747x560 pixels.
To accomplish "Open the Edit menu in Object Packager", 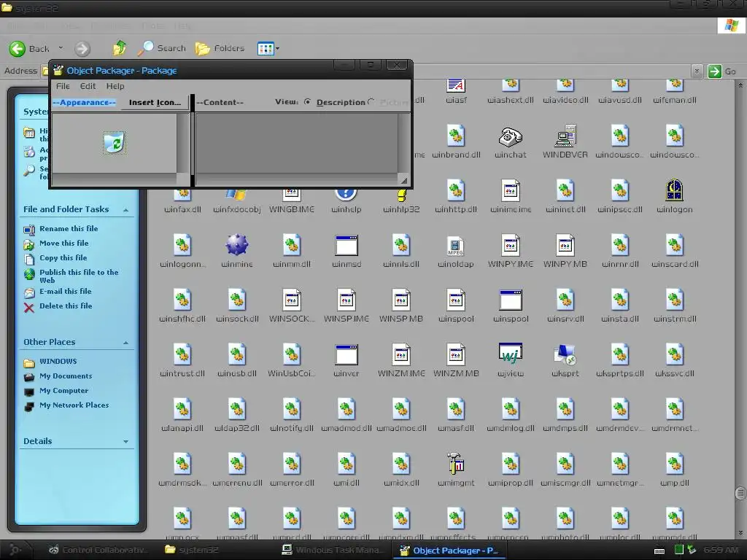I will pos(88,86).
